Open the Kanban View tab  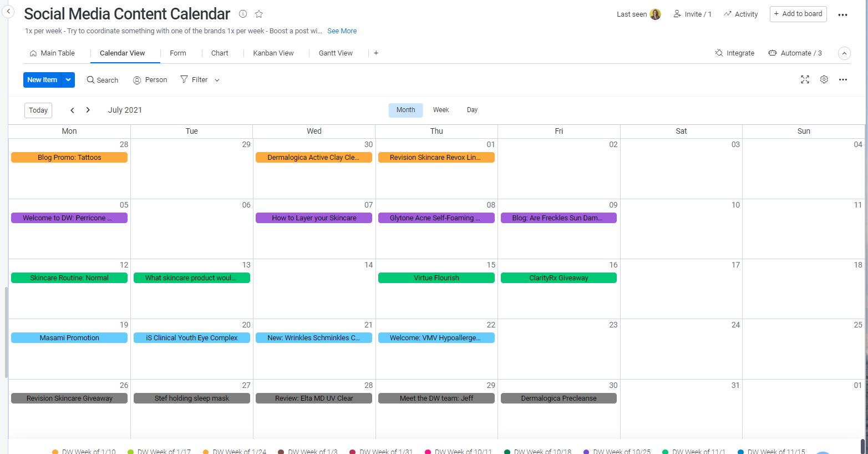click(x=273, y=53)
